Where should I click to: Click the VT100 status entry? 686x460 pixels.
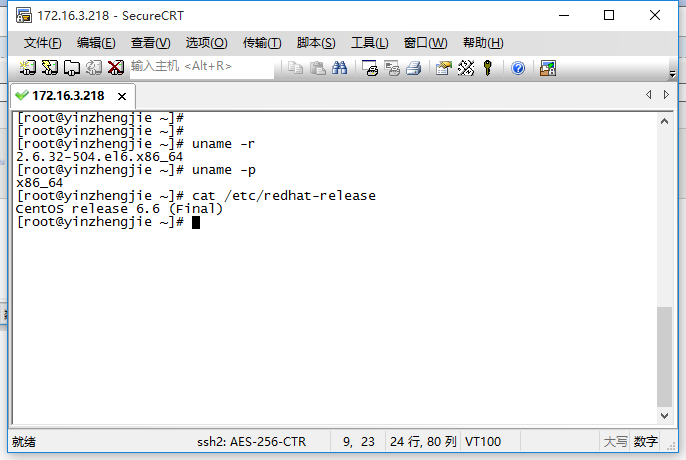coord(483,442)
